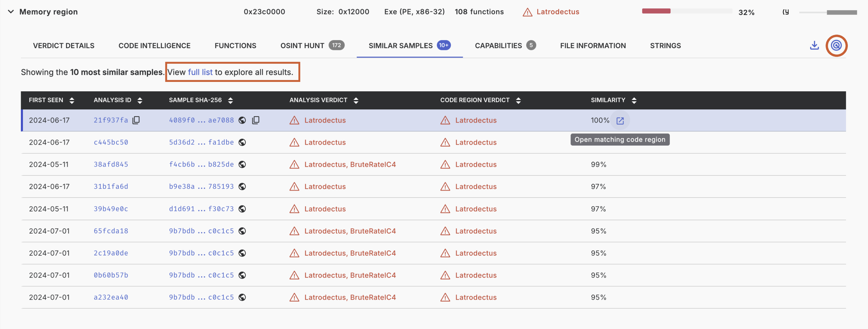The height and width of the screenshot is (329, 868).
Task: Click the download icon above the table
Action: tap(814, 45)
